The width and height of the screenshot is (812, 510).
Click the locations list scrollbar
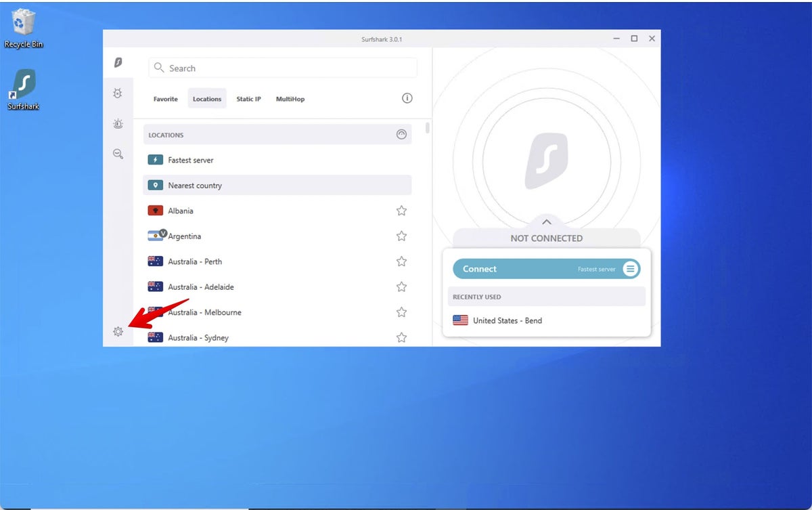click(x=427, y=127)
